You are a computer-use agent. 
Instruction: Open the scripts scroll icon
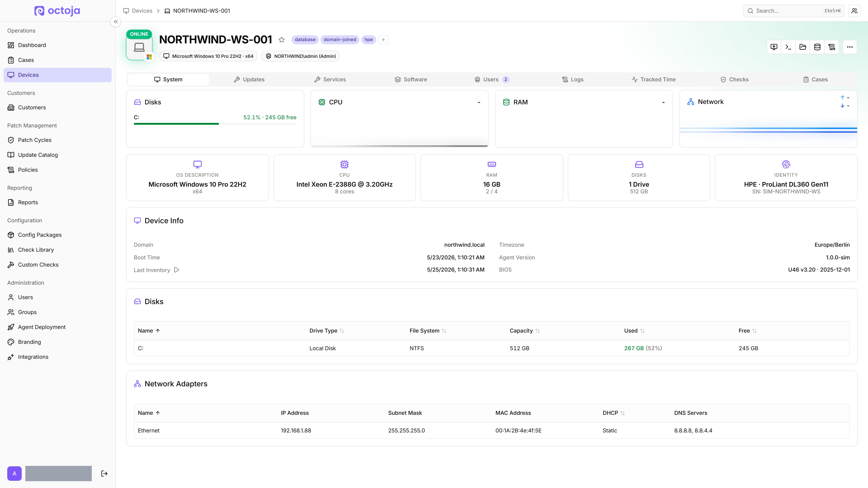click(x=832, y=47)
